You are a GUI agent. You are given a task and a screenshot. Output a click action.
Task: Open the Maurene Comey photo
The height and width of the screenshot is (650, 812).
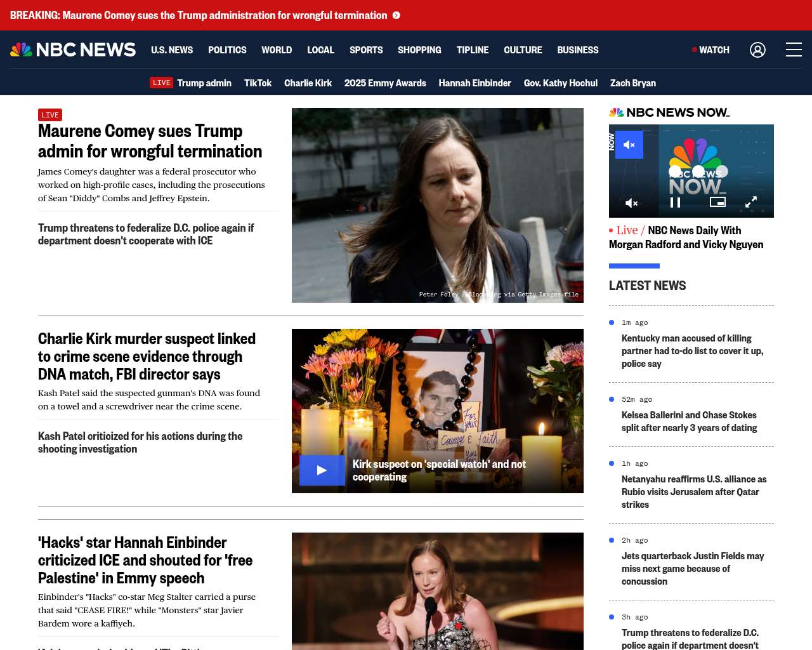coord(438,205)
